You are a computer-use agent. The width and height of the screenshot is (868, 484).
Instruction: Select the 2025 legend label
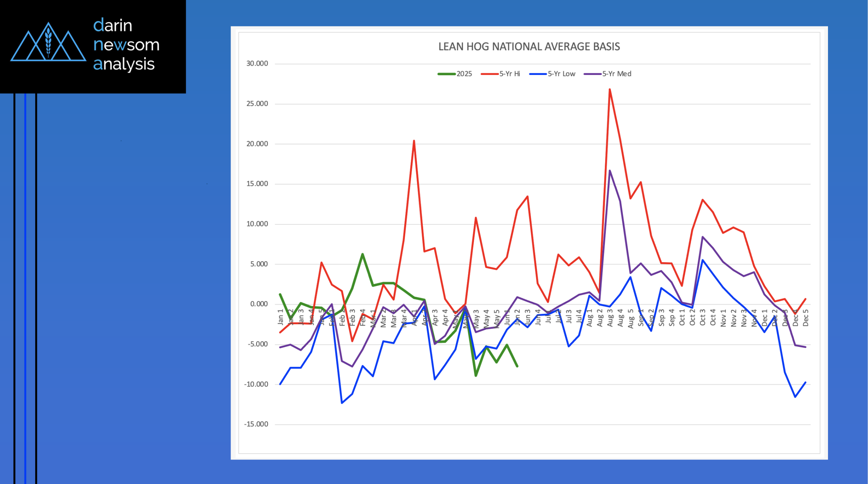[x=464, y=74]
